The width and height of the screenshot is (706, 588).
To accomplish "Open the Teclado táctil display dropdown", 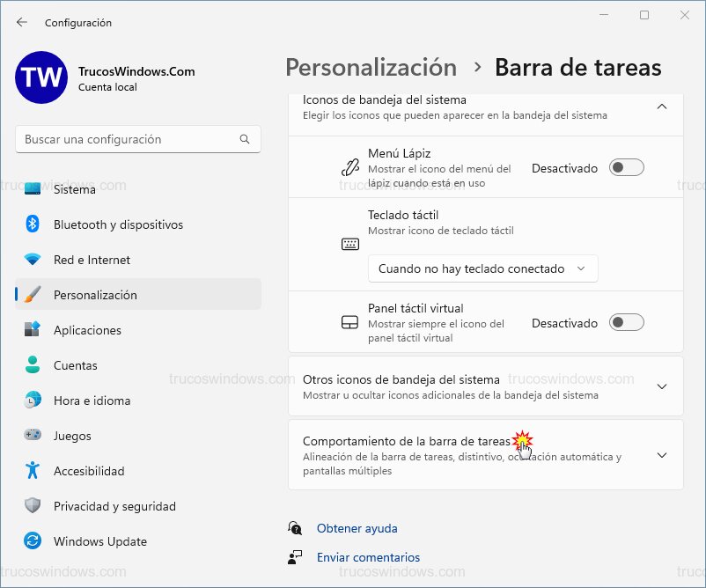I will (482, 268).
